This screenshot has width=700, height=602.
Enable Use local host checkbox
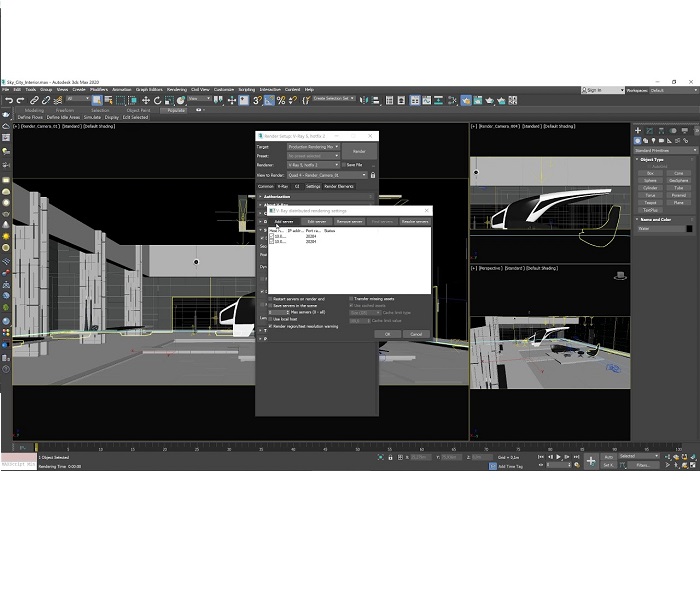pos(270,319)
